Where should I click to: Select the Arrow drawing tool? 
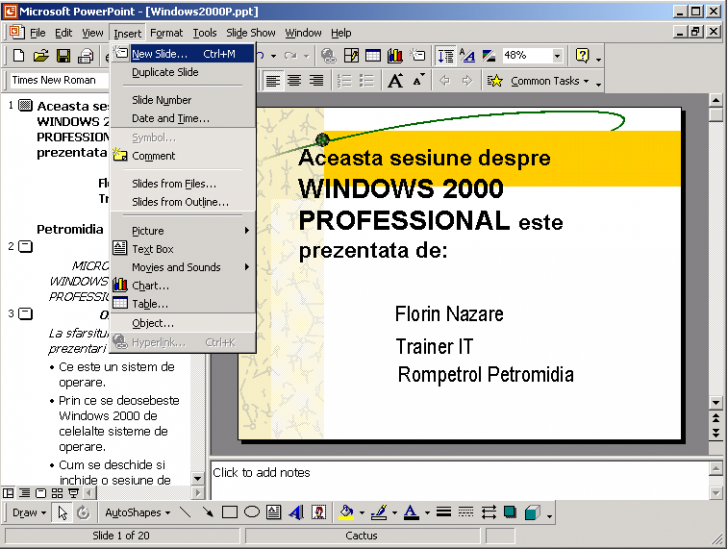pyautogui.click(x=208, y=513)
